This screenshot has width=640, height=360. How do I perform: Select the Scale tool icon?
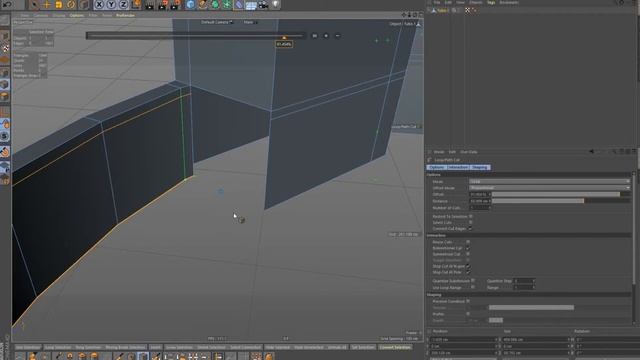click(59, 4)
